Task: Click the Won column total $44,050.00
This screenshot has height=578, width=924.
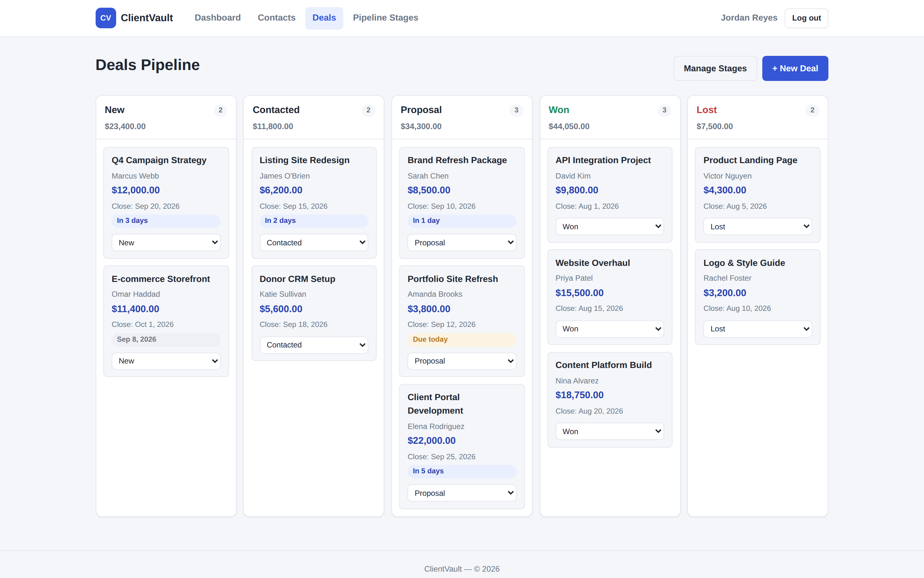Action: (569, 127)
